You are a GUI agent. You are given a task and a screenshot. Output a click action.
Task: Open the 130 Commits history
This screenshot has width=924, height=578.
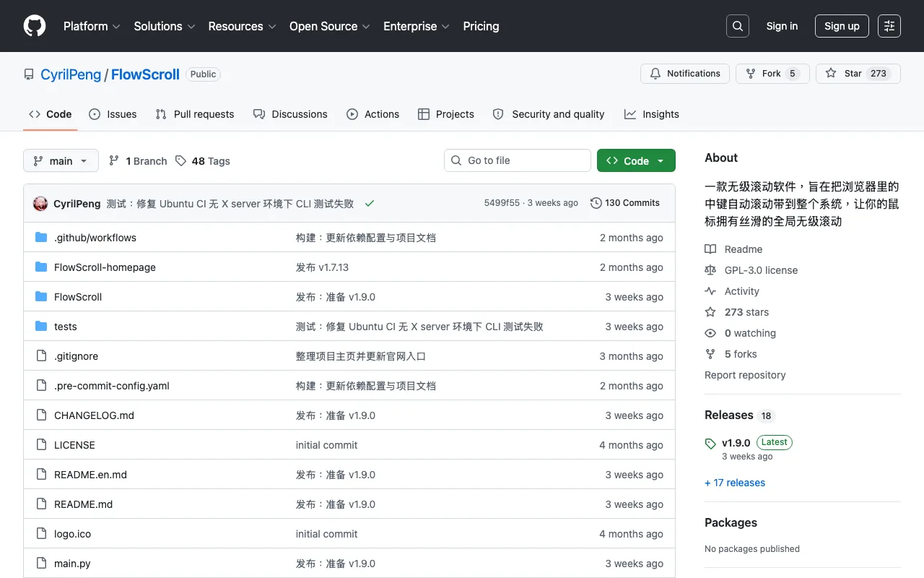(624, 203)
